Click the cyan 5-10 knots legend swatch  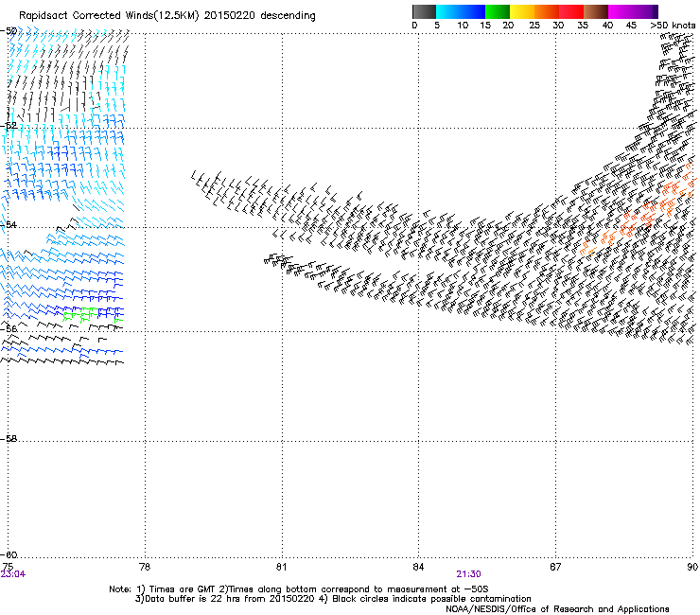447,11
